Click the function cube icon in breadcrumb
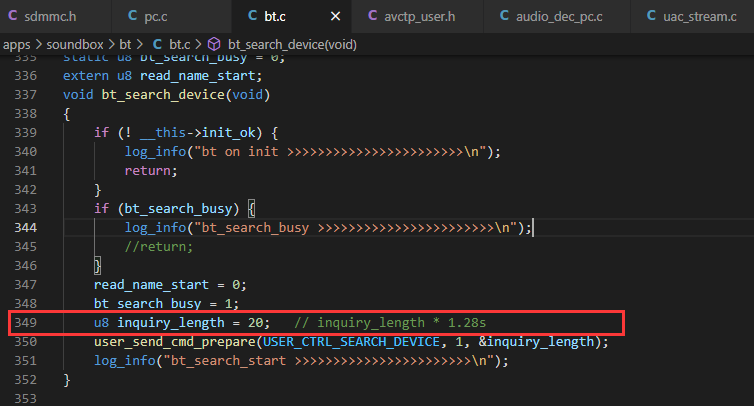754x406 pixels. (x=214, y=45)
